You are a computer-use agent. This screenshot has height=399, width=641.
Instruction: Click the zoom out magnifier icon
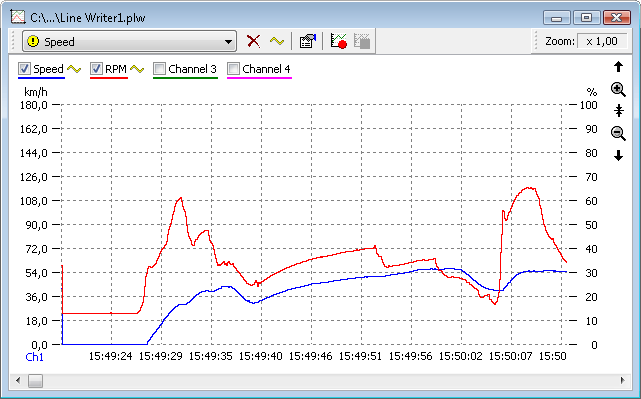click(x=618, y=133)
